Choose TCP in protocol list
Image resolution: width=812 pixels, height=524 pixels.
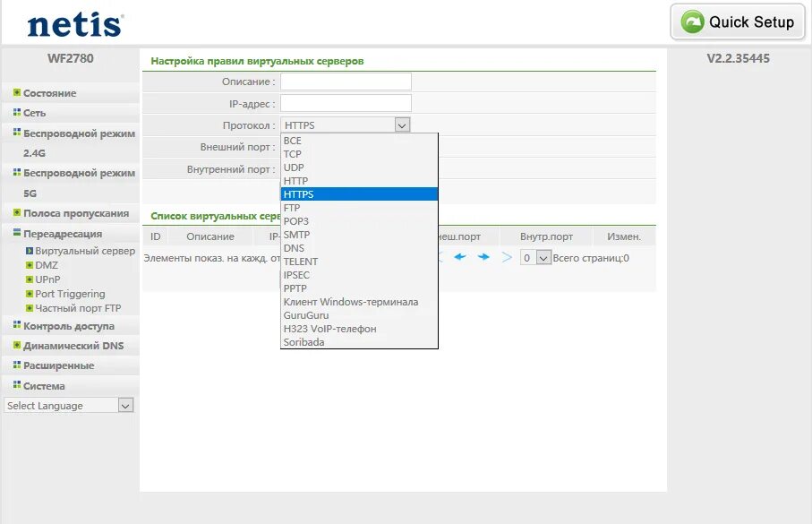click(359, 154)
